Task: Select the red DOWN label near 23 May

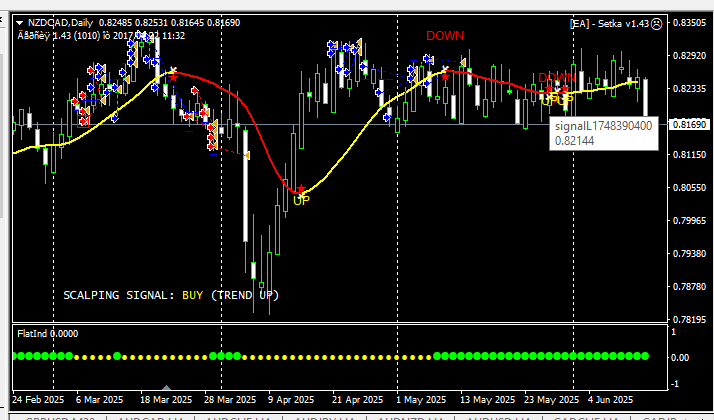Action: point(557,77)
